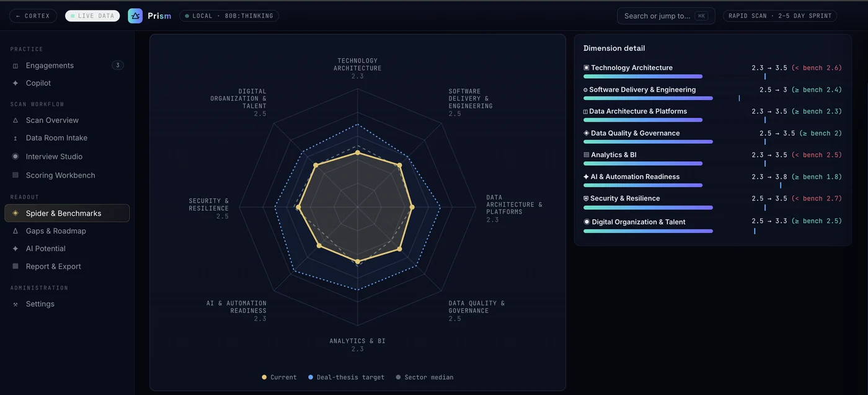Navigate to Scoring Workbench

pos(67,175)
